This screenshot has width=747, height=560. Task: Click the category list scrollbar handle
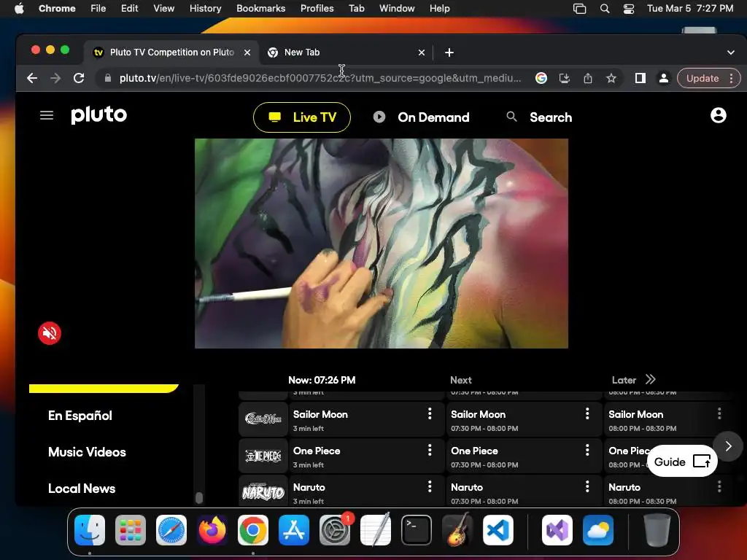(x=199, y=497)
